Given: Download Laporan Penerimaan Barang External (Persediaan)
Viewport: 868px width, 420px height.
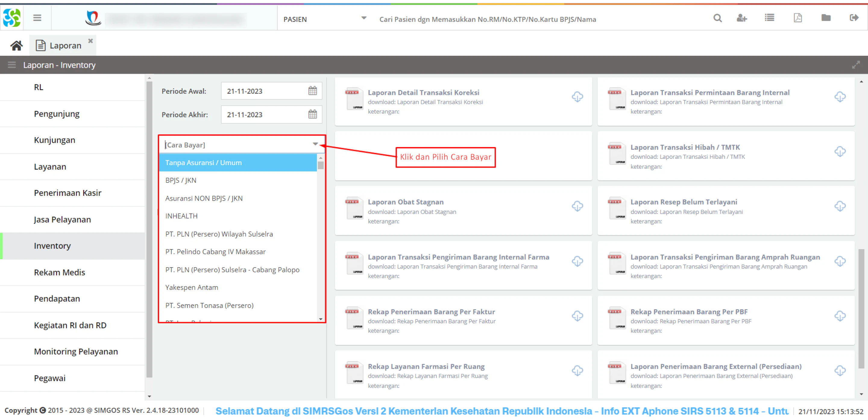Looking at the screenshot, I should click(840, 371).
